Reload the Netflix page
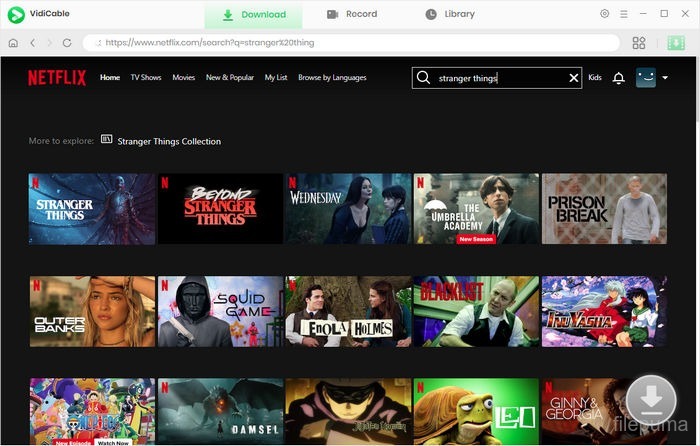700x446 pixels. click(67, 43)
